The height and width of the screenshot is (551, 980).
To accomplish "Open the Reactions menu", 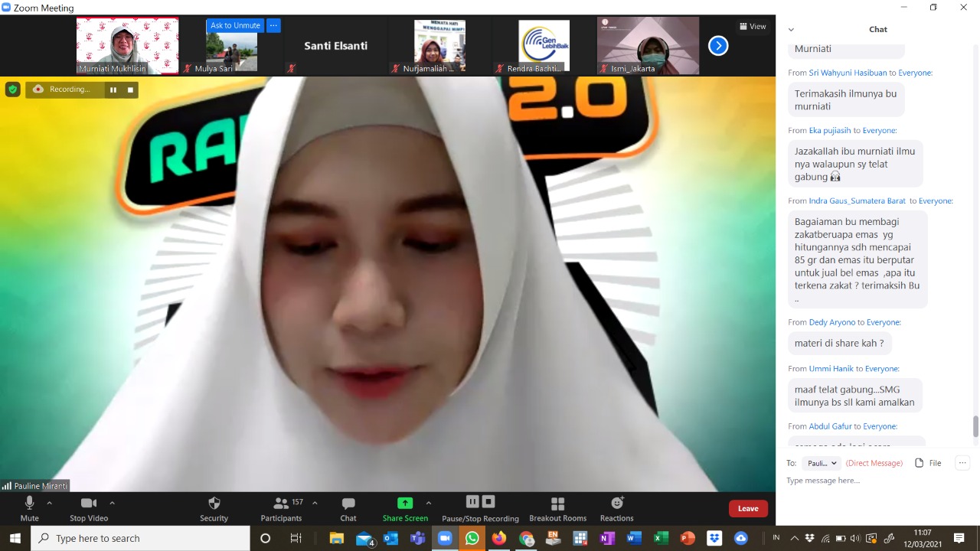I will click(x=616, y=504).
